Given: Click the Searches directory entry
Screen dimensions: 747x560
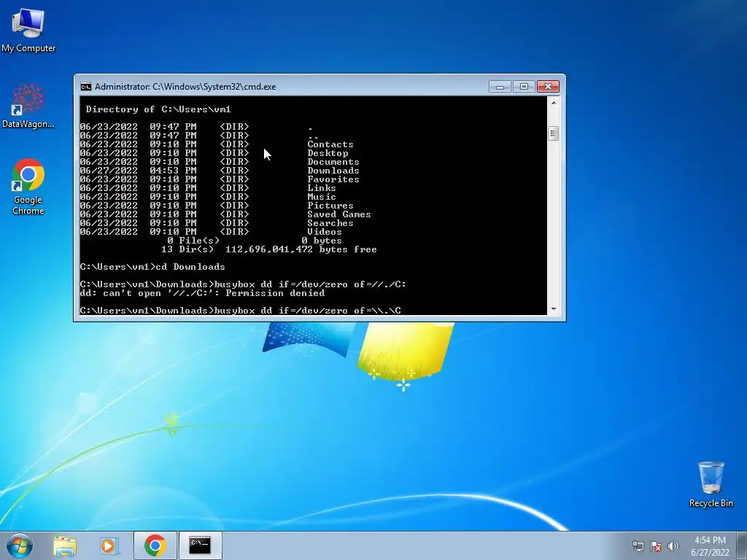Looking at the screenshot, I should click(330, 223).
